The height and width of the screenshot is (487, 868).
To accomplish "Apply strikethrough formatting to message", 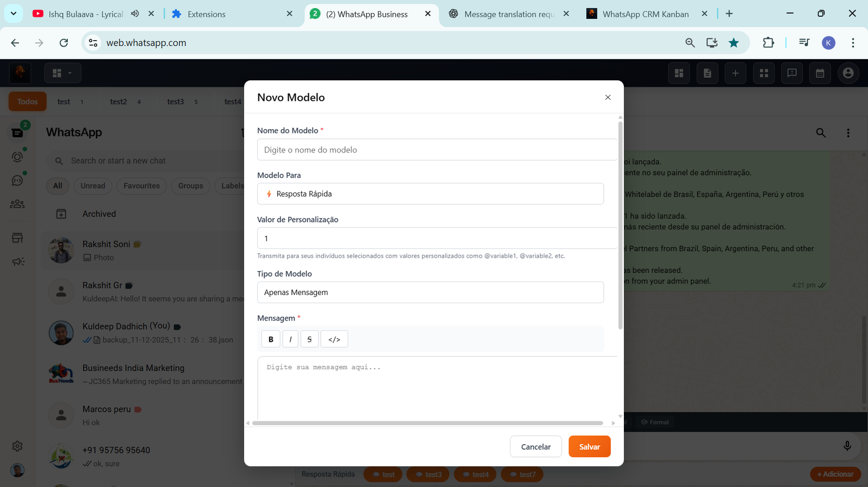I will (x=309, y=339).
